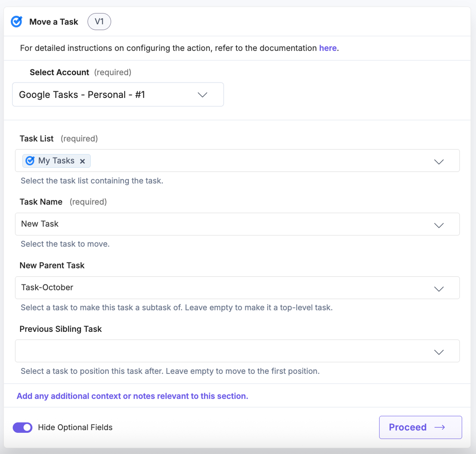The height and width of the screenshot is (454, 476).
Task: Click the Google Tasks icon in My Tasks chip
Action: coord(30,161)
